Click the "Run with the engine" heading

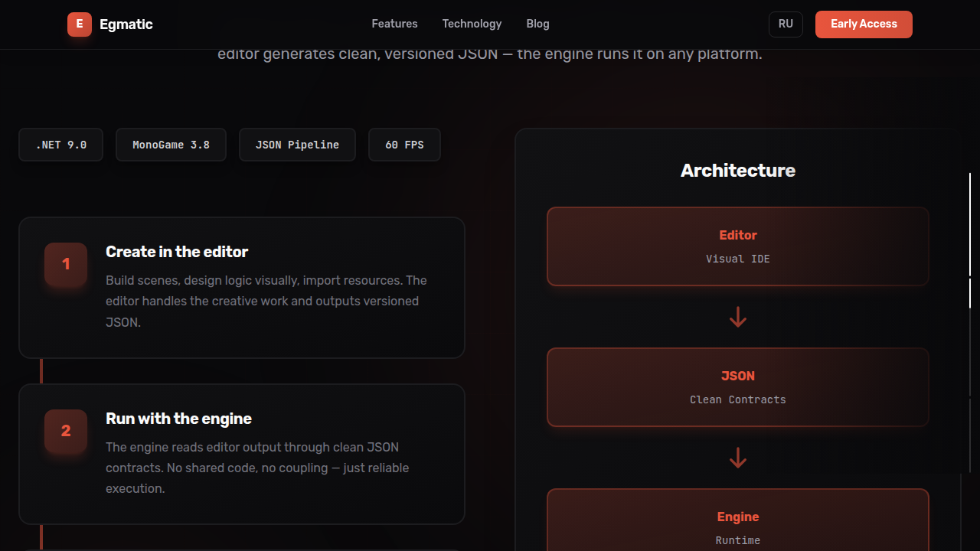[x=178, y=419]
